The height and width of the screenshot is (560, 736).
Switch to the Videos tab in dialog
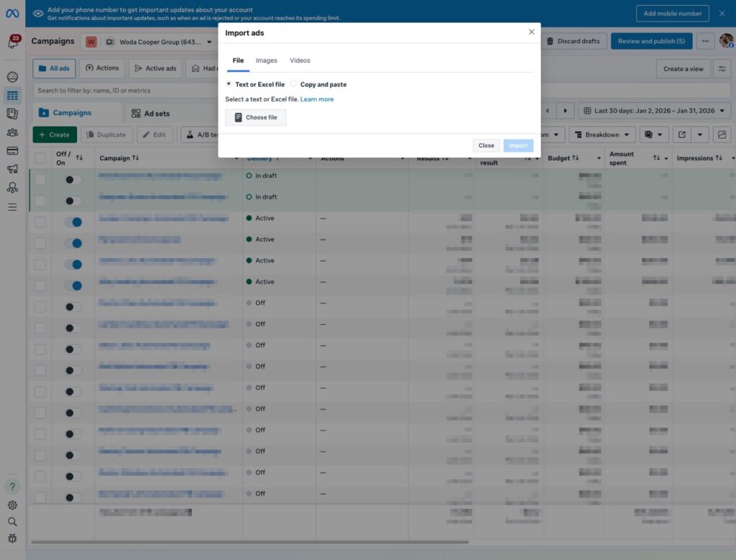tap(300, 60)
